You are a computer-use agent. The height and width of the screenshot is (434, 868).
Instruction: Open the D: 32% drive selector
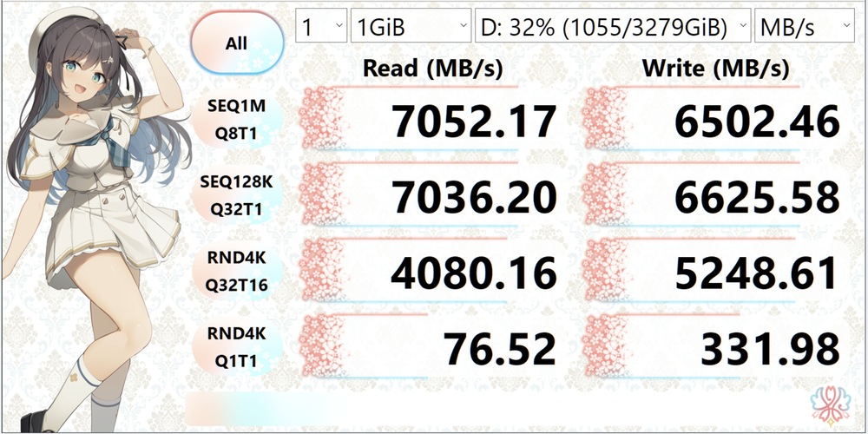click(613, 27)
